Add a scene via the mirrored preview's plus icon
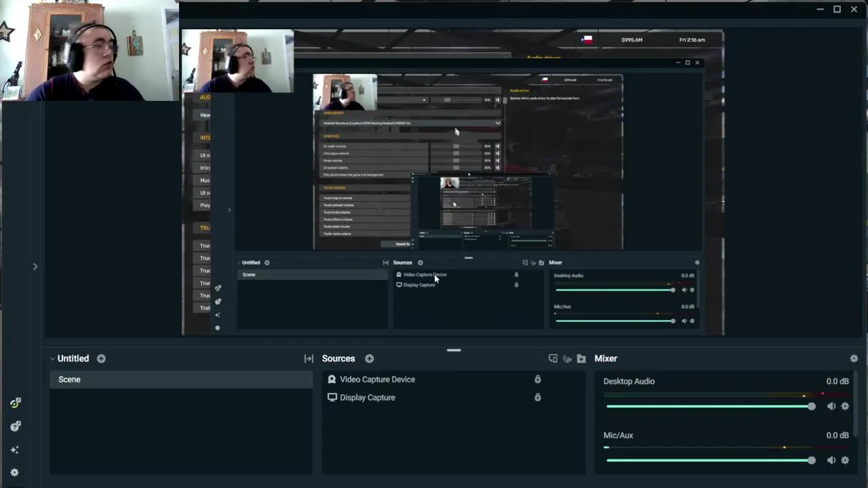The height and width of the screenshot is (488, 868). click(x=267, y=262)
